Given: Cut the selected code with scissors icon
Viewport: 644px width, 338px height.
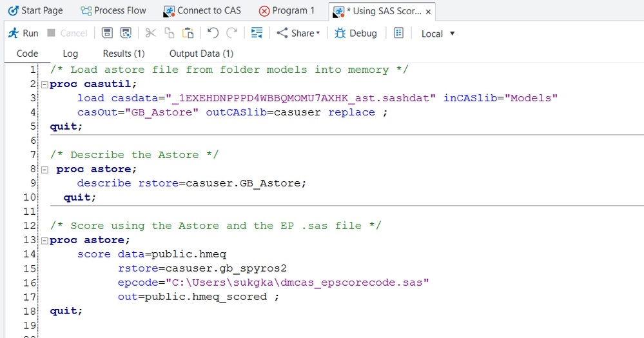Looking at the screenshot, I should (x=150, y=33).
